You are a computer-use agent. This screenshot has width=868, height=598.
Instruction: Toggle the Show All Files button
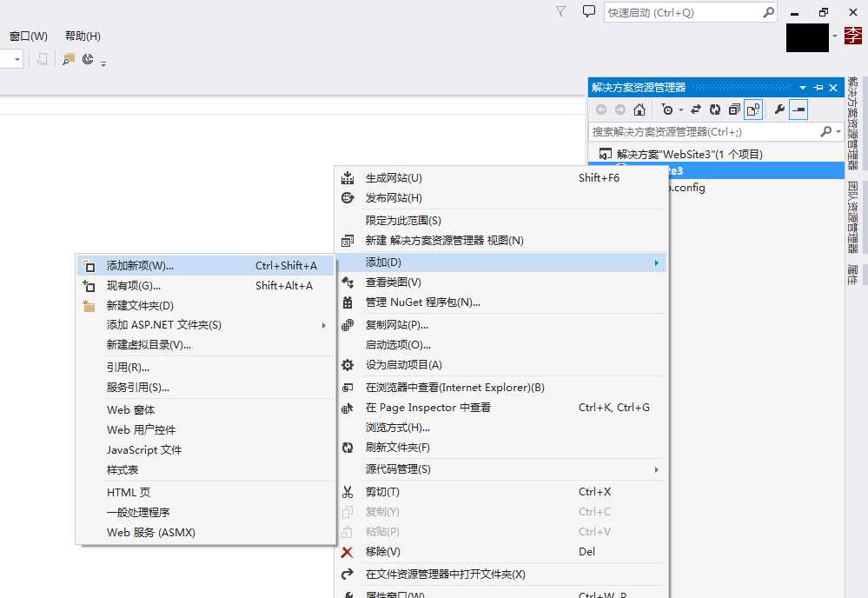click(753, 110)
